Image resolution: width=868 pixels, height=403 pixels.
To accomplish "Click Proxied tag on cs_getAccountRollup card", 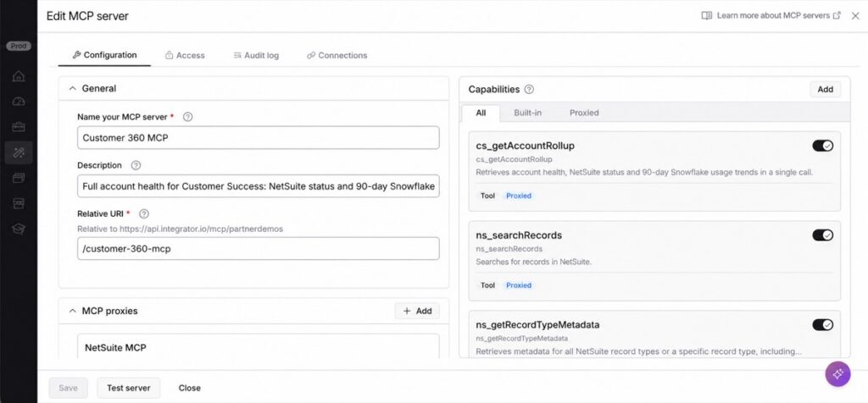I will point(519,196).
